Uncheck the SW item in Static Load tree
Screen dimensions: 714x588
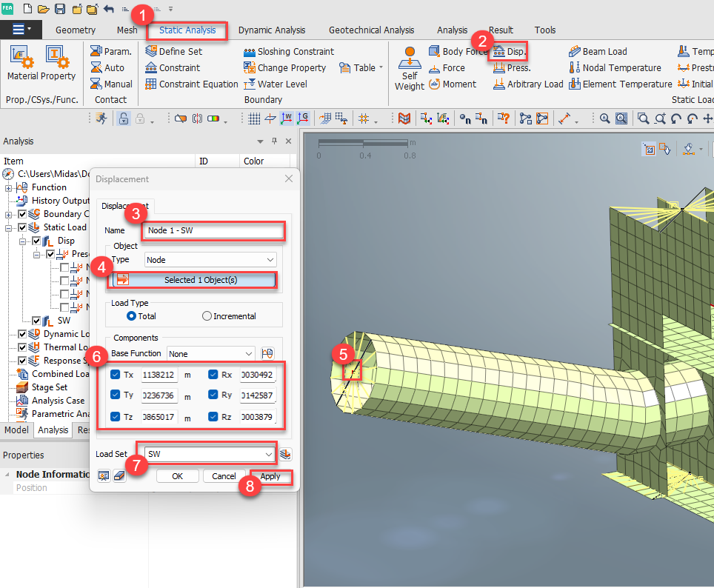36,319
